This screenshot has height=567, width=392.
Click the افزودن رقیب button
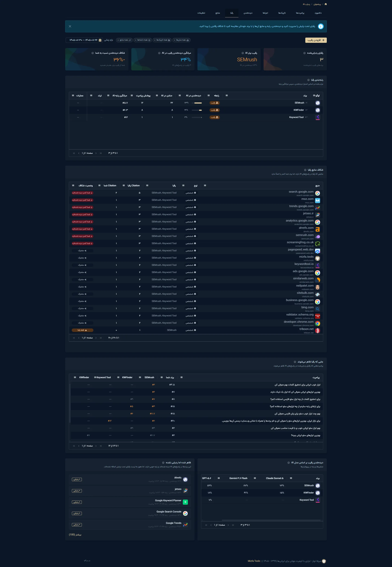coord(316,40)
